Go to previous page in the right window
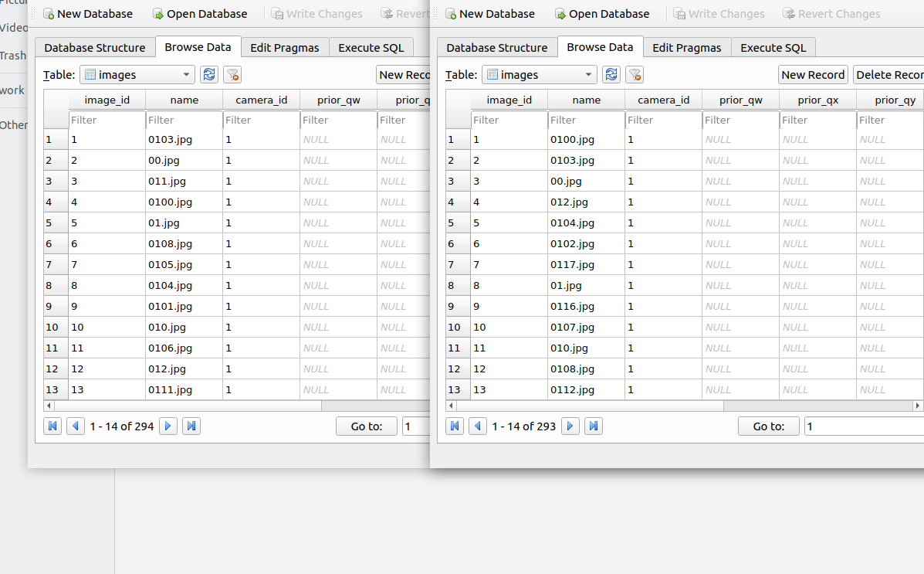 [477, 426]
